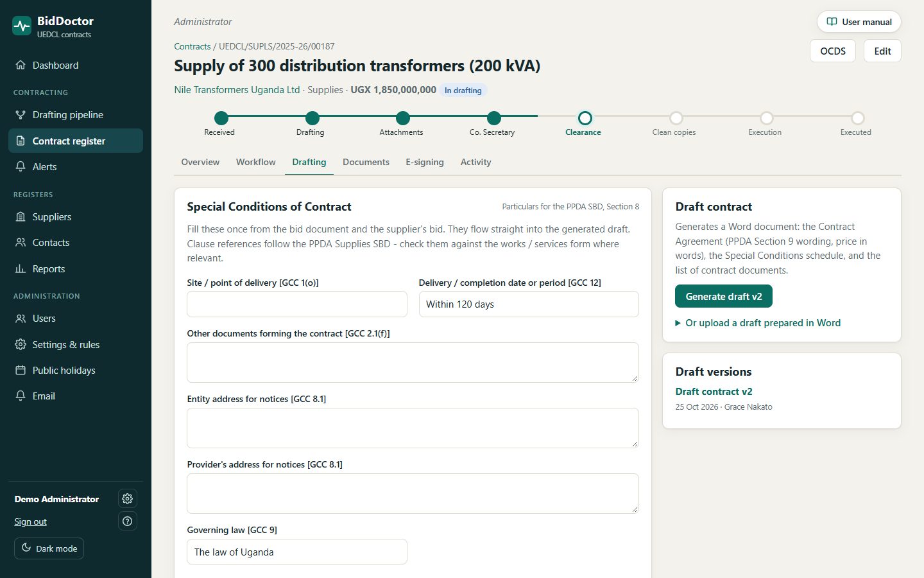The image size is (924, 578).
Task: Switch to the Workflow tab
Action: [256, 162]
